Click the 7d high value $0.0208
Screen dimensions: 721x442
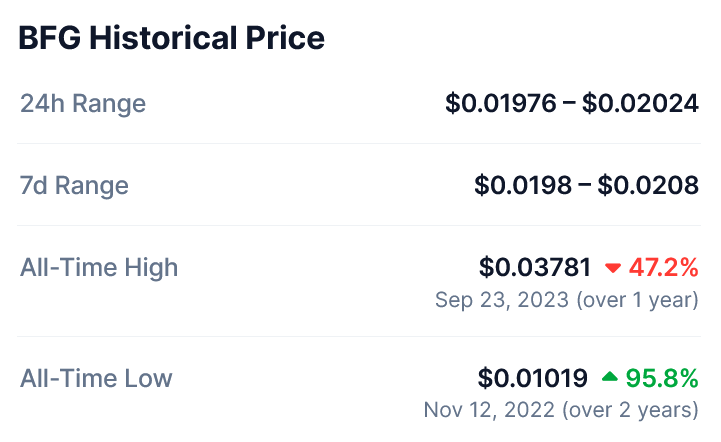[x=648, y=185]
